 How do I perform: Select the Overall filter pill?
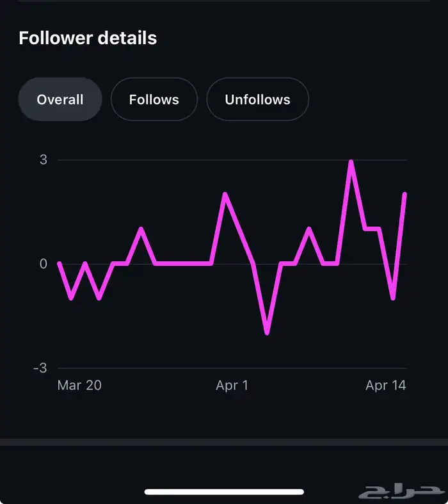pos(60,99)
